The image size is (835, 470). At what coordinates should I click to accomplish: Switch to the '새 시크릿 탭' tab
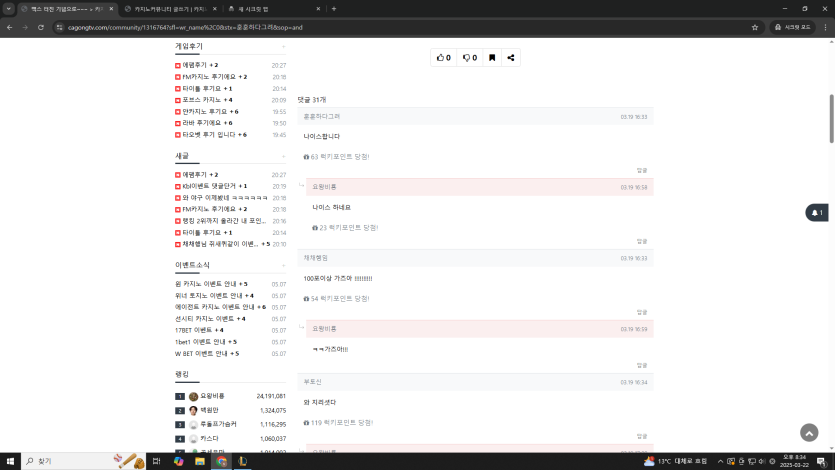274,9
